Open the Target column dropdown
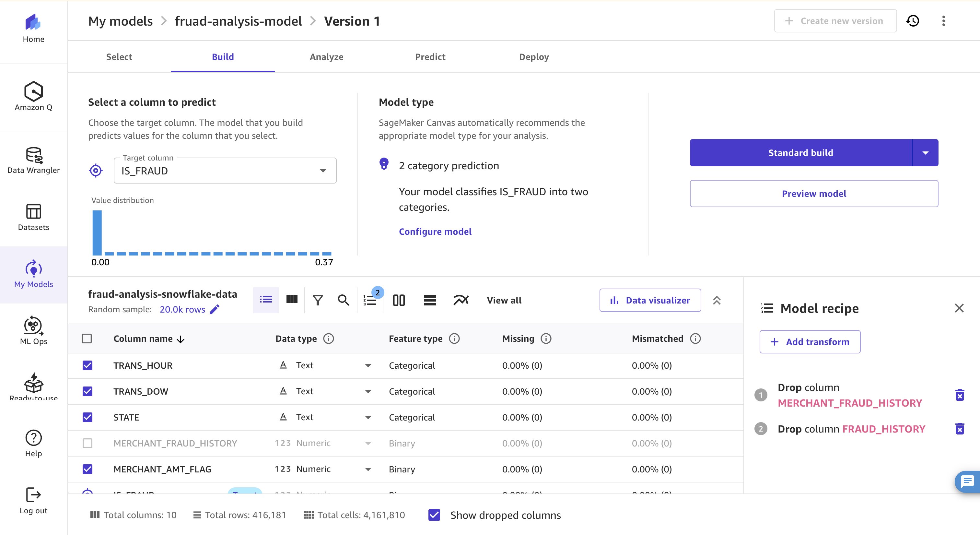The image size is (980, 535). point(225,171)
